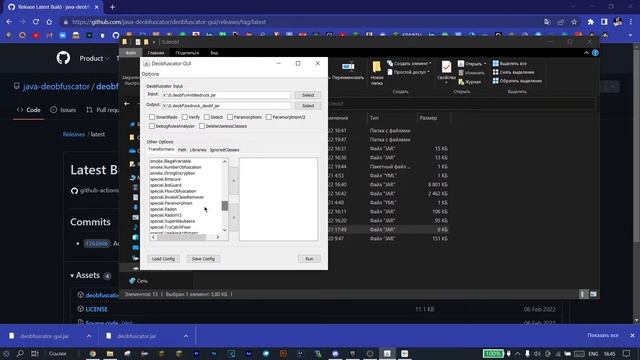Click the Output jar path field

[x=227, y=106]
